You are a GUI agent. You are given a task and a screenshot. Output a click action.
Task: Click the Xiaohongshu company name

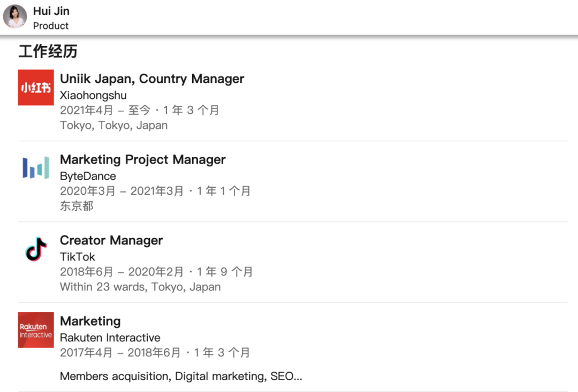pos(93,95)
